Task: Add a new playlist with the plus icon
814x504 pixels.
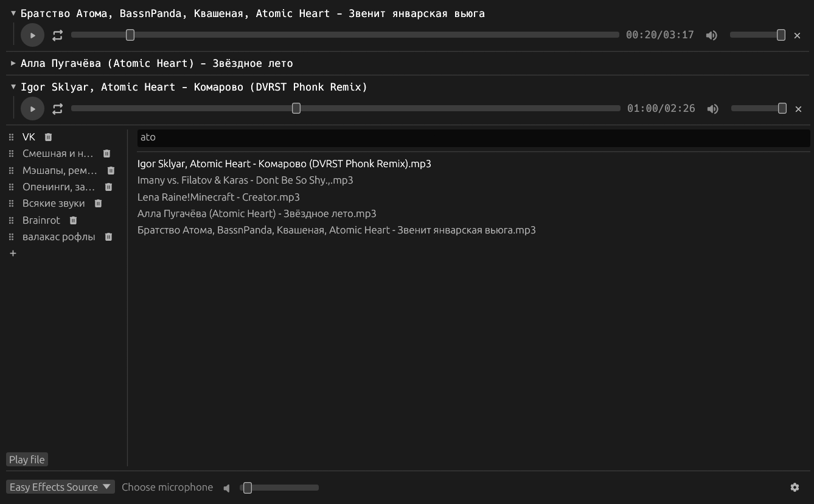Action: (x=13, y=253)
